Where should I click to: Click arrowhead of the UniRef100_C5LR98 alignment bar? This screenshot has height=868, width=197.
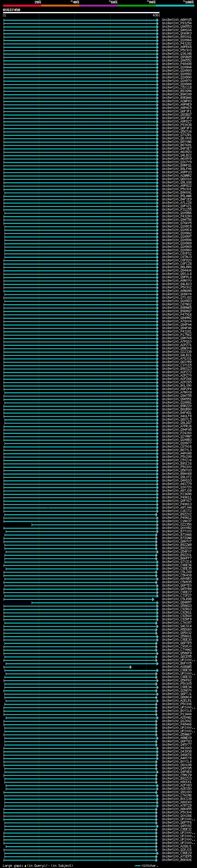tap(153, 599)
